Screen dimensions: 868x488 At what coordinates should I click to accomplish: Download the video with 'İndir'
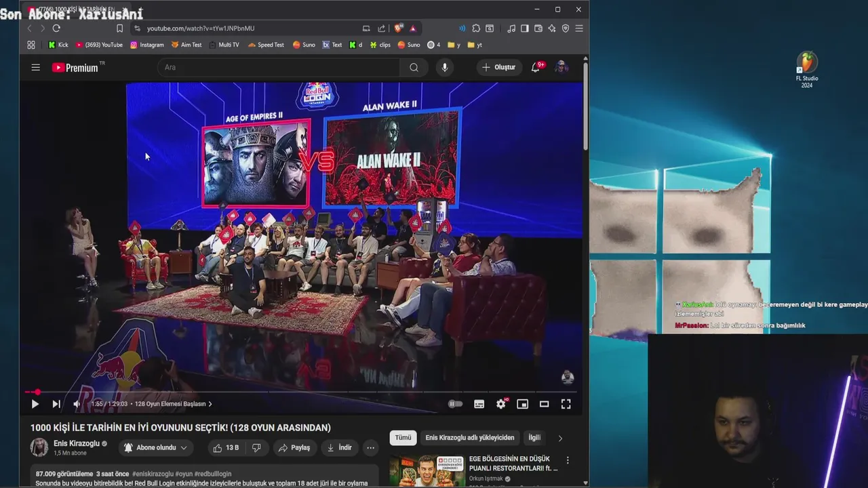pyautogui.click(x=339, y=447)
